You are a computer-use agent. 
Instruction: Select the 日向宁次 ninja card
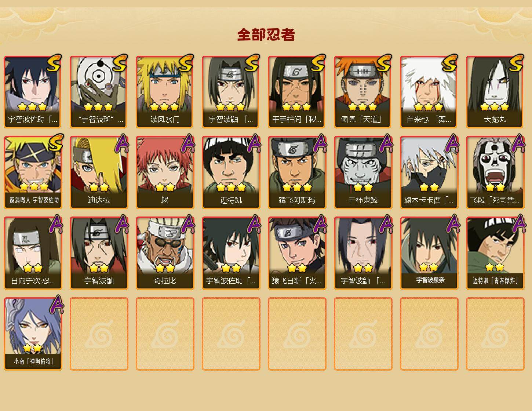coord(33,253)
